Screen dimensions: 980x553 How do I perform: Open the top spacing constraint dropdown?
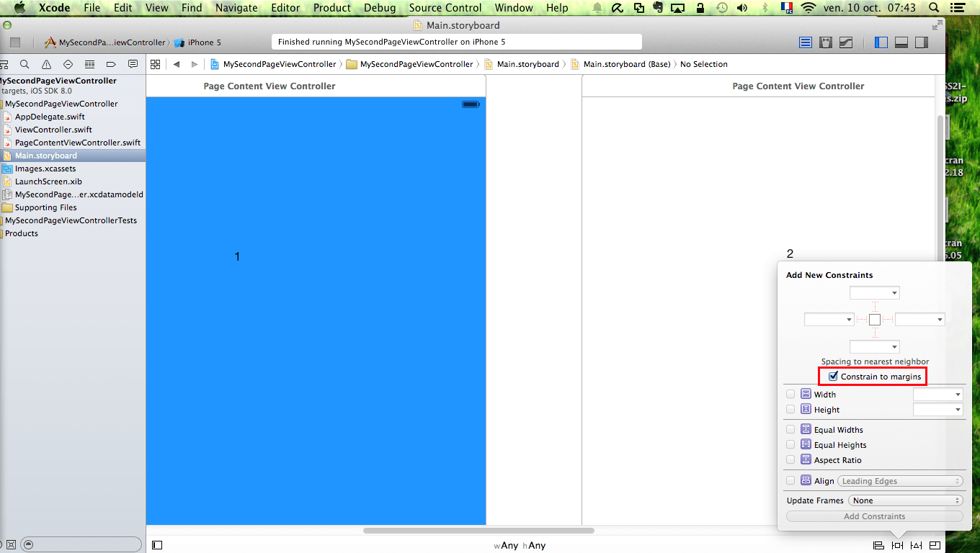[x=874, y=292]
